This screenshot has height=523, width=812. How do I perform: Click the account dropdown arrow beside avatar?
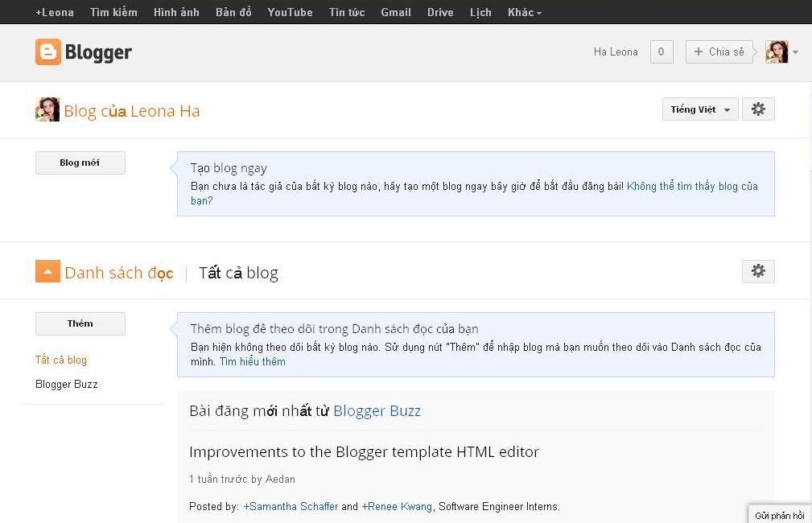795,53
